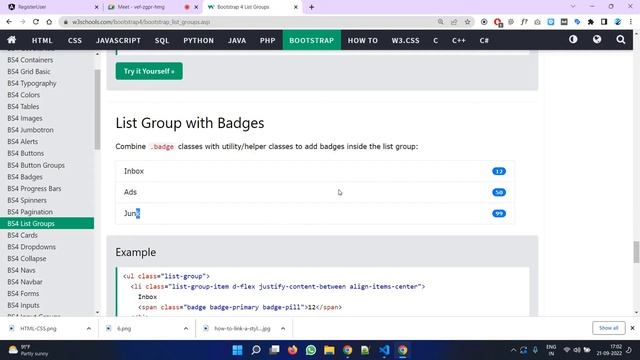Open the browser side panel icon
Image resolution: width=640 pixels, height=360 pixels.
coord(604,22)
